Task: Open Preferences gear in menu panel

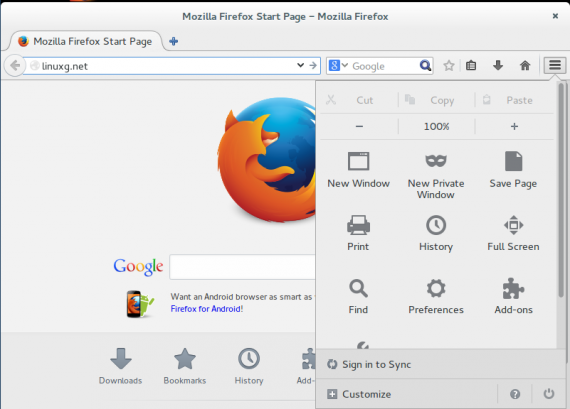Action: coord(436,296)
